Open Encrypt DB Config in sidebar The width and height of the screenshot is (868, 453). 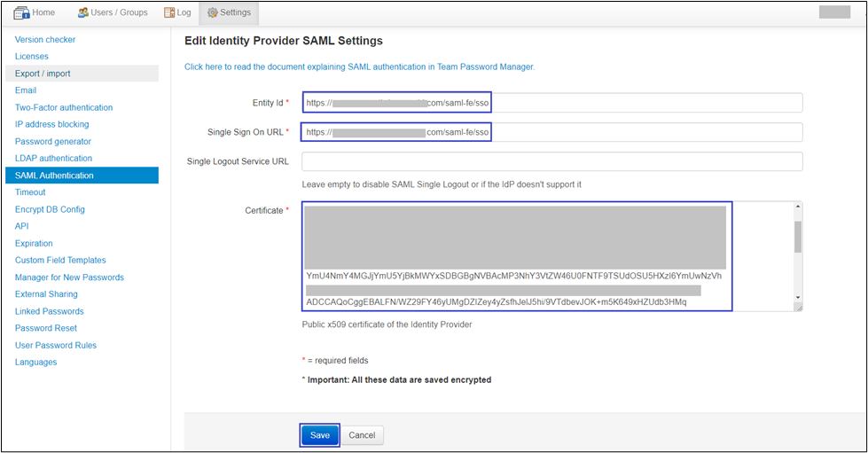coord(50,209)
